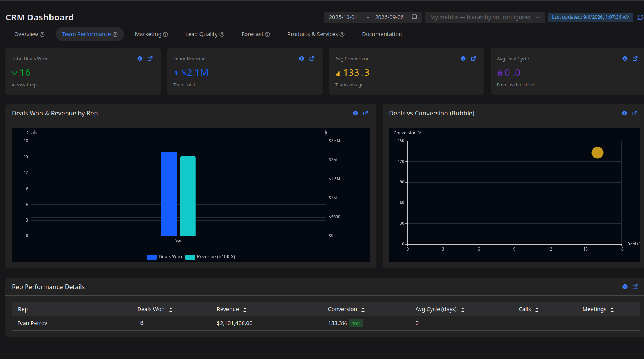Expand Deals vs Conversion bubble chart
The height and width of the screenshot is (359, 644).
click(635, 113)
